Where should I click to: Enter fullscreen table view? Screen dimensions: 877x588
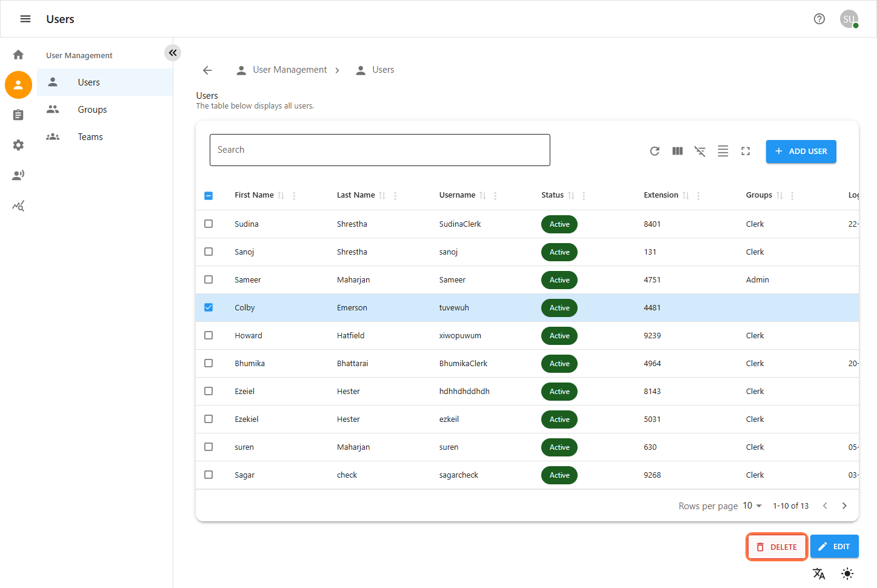(745, 151)
